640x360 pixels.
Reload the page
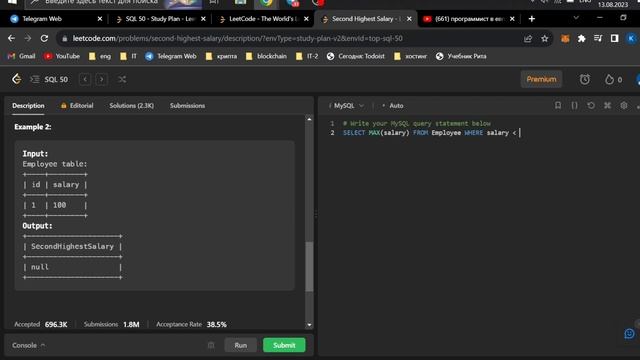tap(44, 38)
